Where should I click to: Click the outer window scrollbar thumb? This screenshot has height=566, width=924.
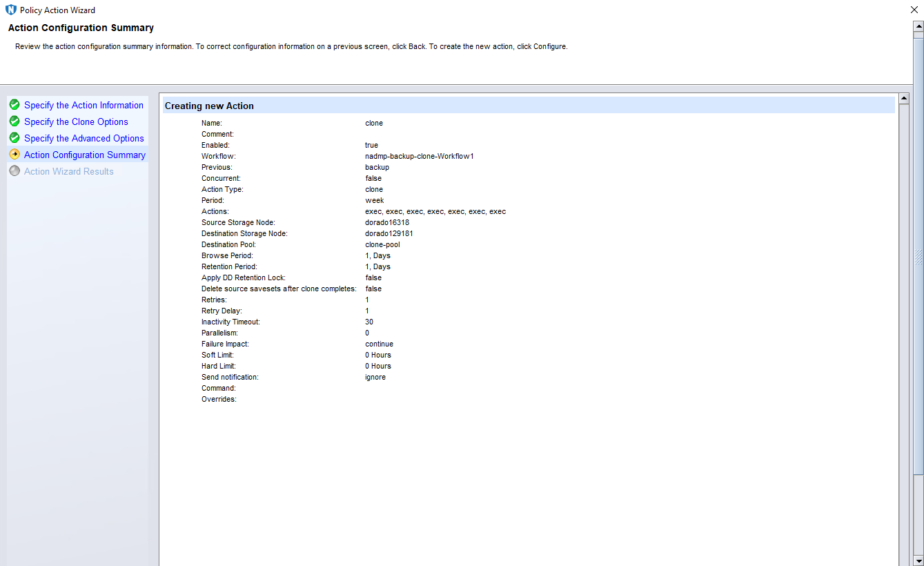pyautogui.click(x=918, y=256)
